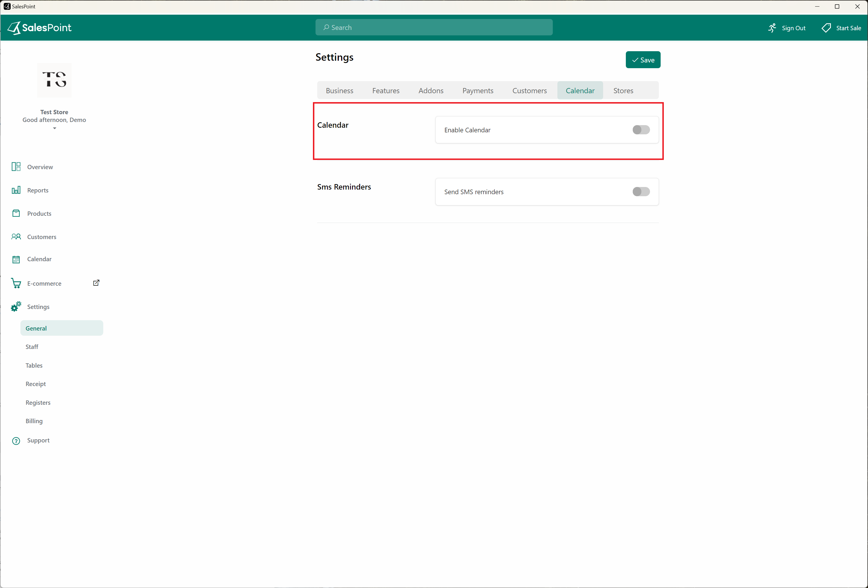
Task: Open the Stores settings tab
Action: click(623, 91)
